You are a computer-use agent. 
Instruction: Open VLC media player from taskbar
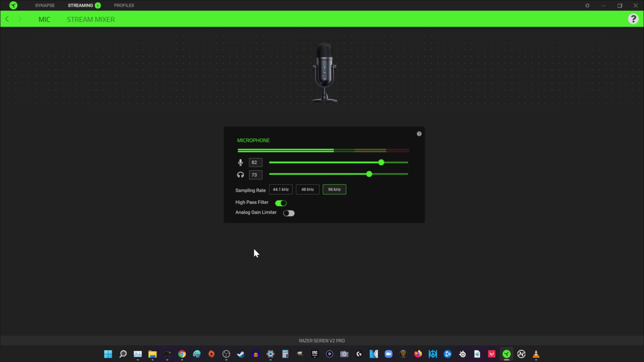coord(536,354)
